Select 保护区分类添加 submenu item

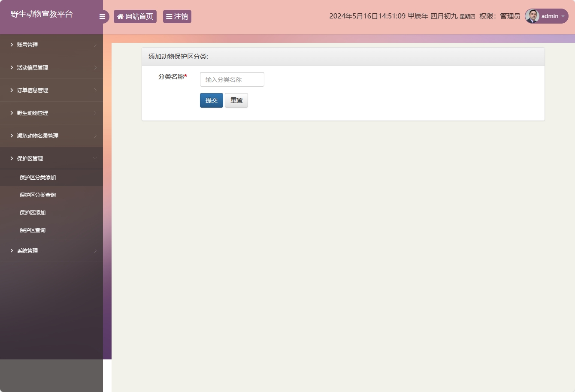38,178
